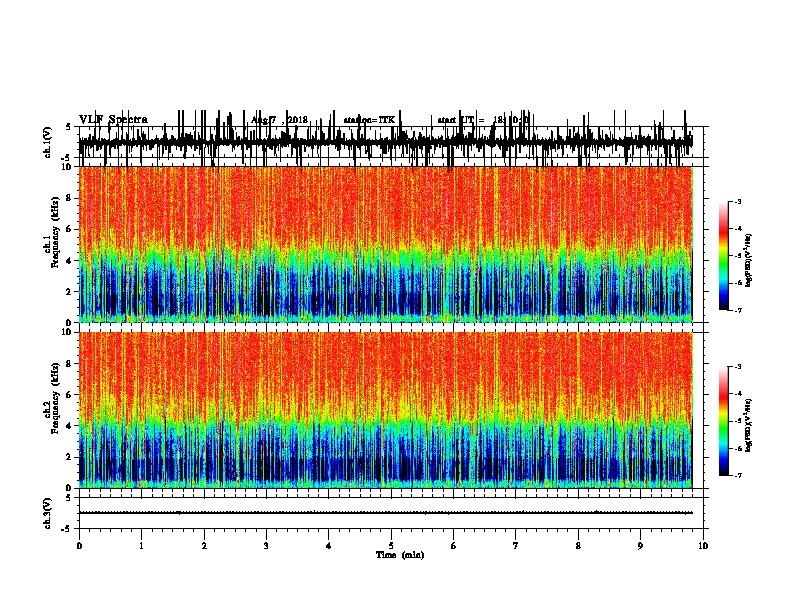Click the 'VLF Spectra' plot title
792x612 pixels.
(x=113, y=120)
